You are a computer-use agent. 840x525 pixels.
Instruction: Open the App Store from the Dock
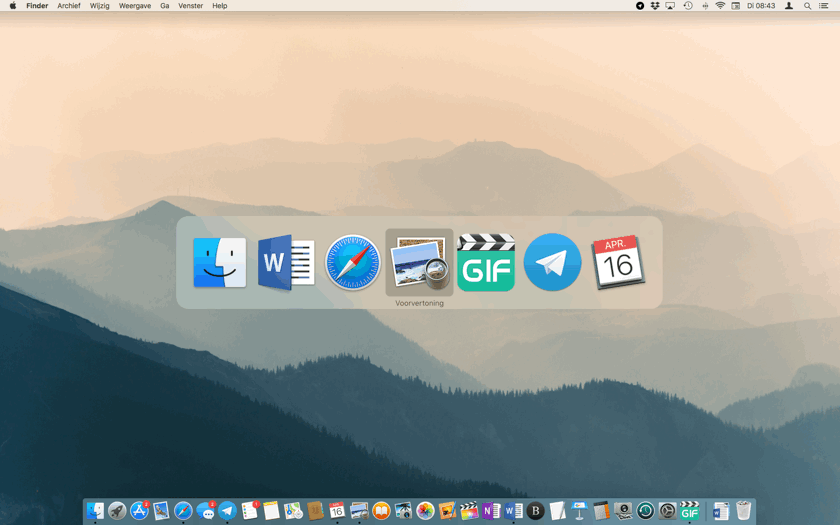(x=139, y=511)
